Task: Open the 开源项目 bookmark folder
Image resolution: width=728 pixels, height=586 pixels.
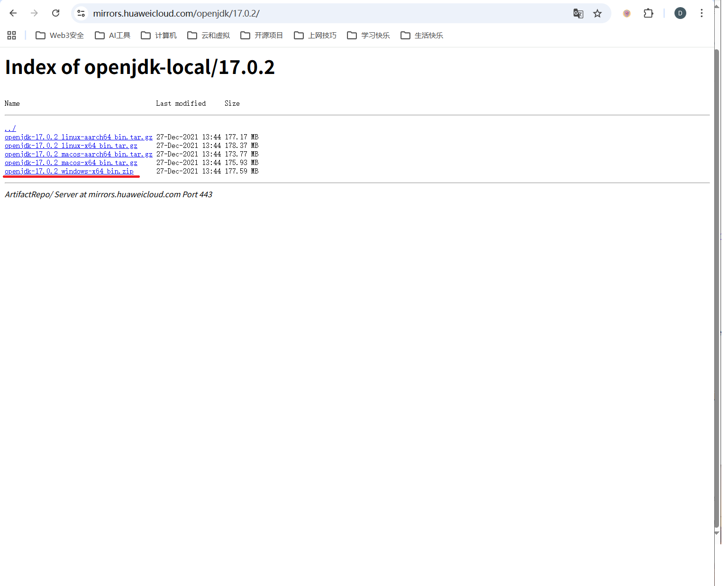Action: [x=262, y=36]
